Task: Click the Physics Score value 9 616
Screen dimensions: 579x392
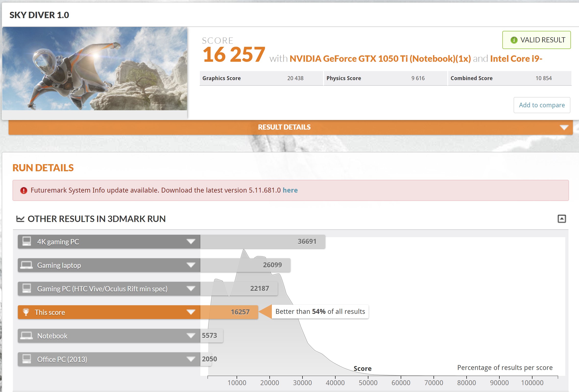Action: (x=418, y=78)
